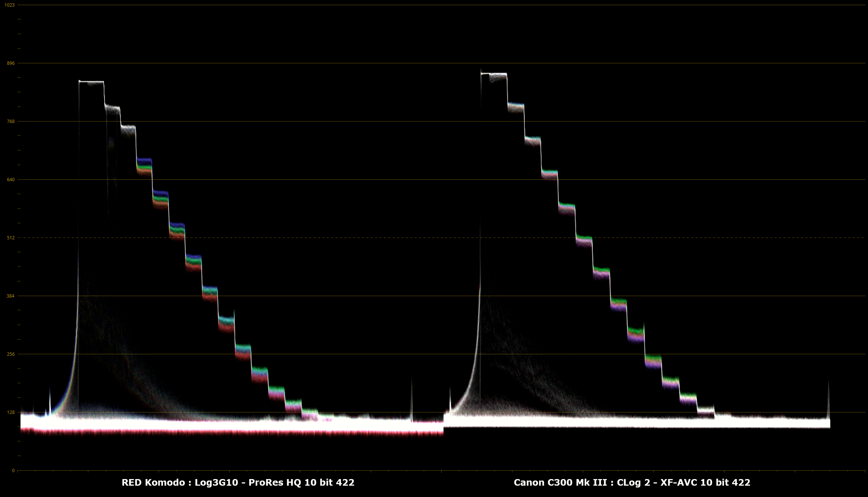Image resolution: width=868 pixels, height=497 pixels.
Task: Click the 512 scale label
Action: [11, 238]
